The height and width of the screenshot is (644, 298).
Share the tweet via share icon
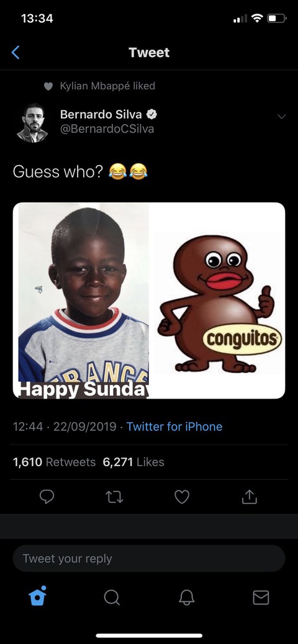[250, 497]
